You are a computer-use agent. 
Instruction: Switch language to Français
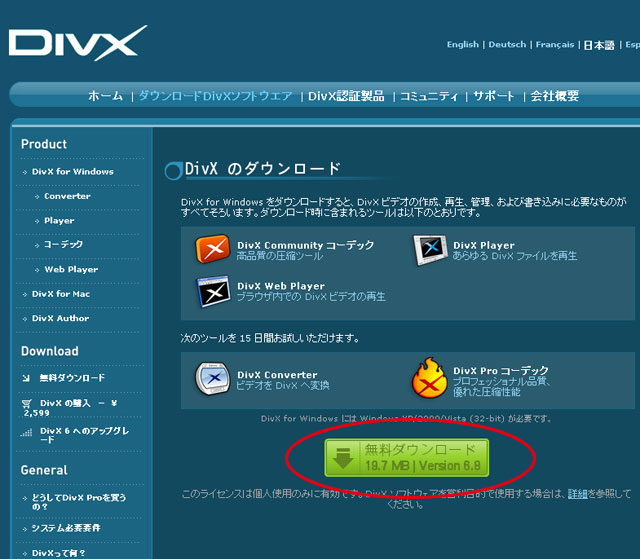pyautogui.click(x=554, y=45)
